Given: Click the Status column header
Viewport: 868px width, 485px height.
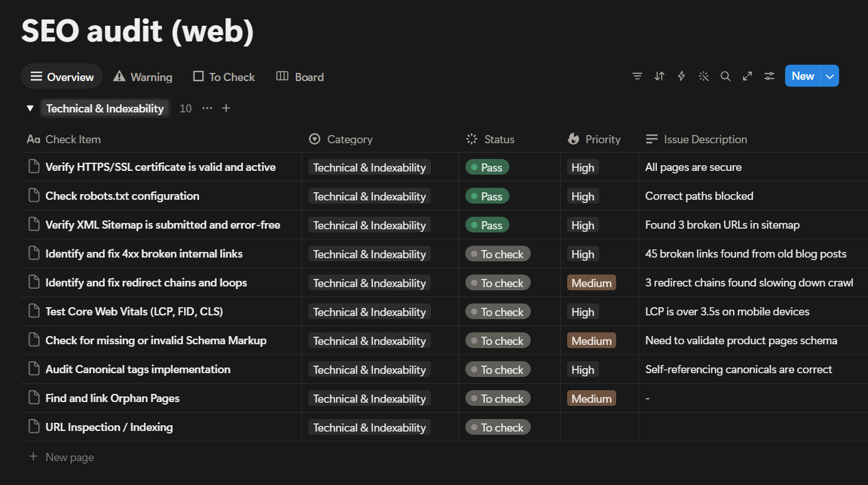Looking at the screenshot, I should pos(490,139).
